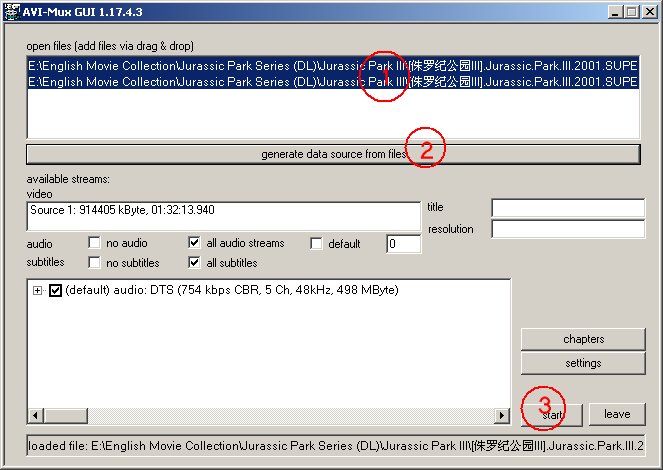The image size is (663, 470).
Task: Click the default audio stream number field
Action: tap(403, 244)
